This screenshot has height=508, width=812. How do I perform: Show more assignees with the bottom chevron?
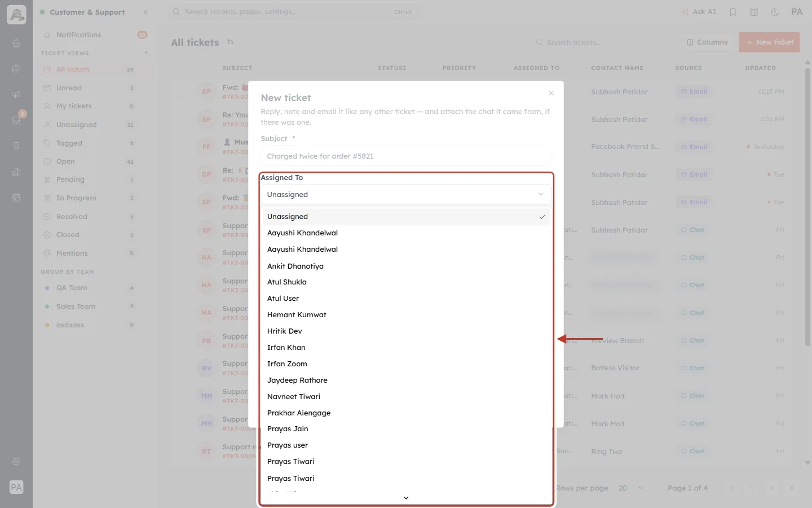406,498
